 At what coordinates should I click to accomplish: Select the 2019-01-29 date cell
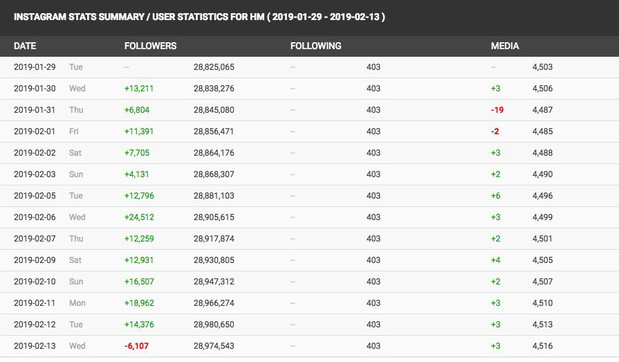pyautogui.click(x=35, y=67)
